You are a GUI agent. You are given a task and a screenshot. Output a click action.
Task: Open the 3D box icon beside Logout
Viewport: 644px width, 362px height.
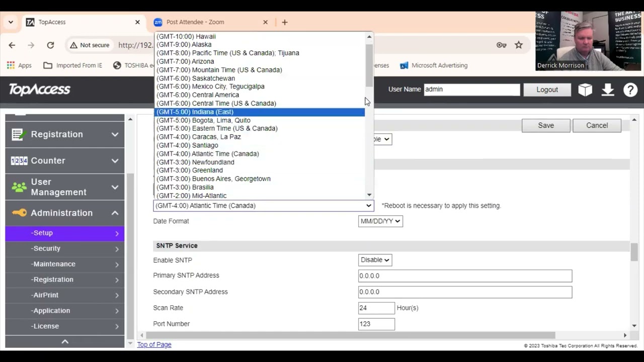pos(585,89)
